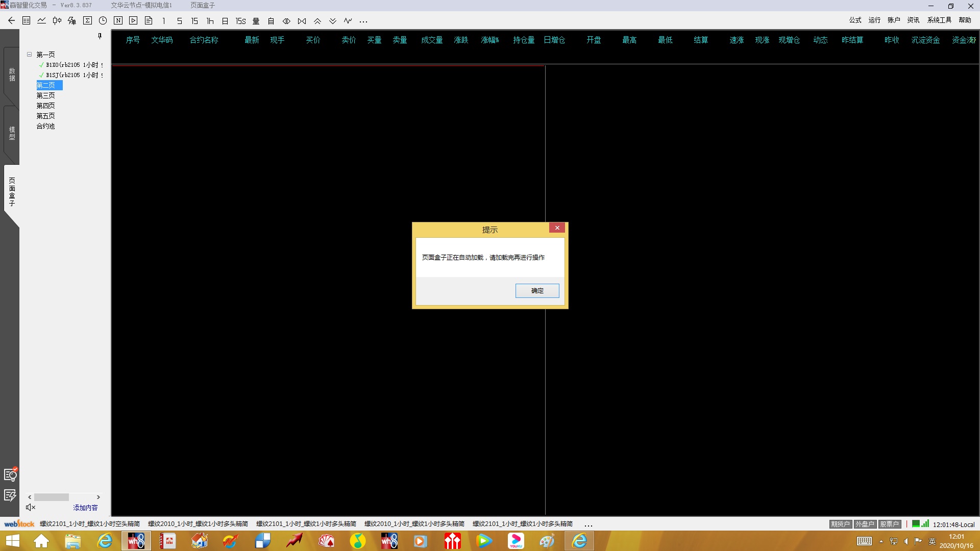Toggle the 股票户 account status button

click(889, 524)
